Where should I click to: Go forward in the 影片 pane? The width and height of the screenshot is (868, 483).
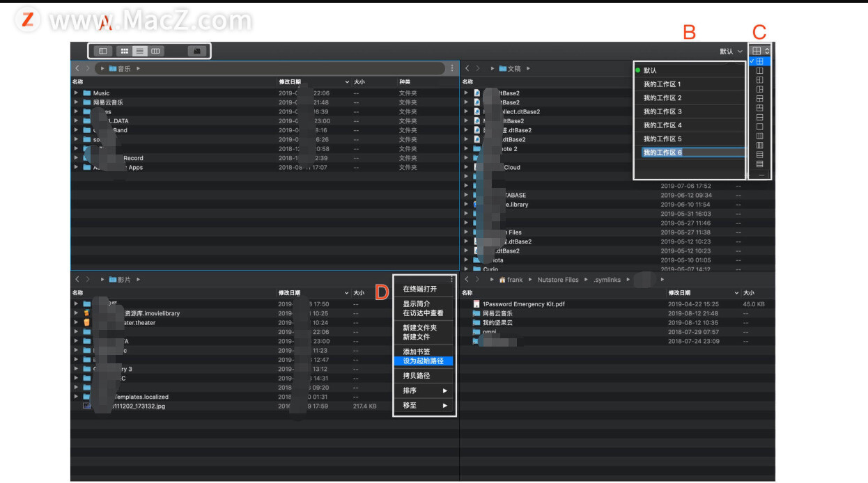click(87, 279)
